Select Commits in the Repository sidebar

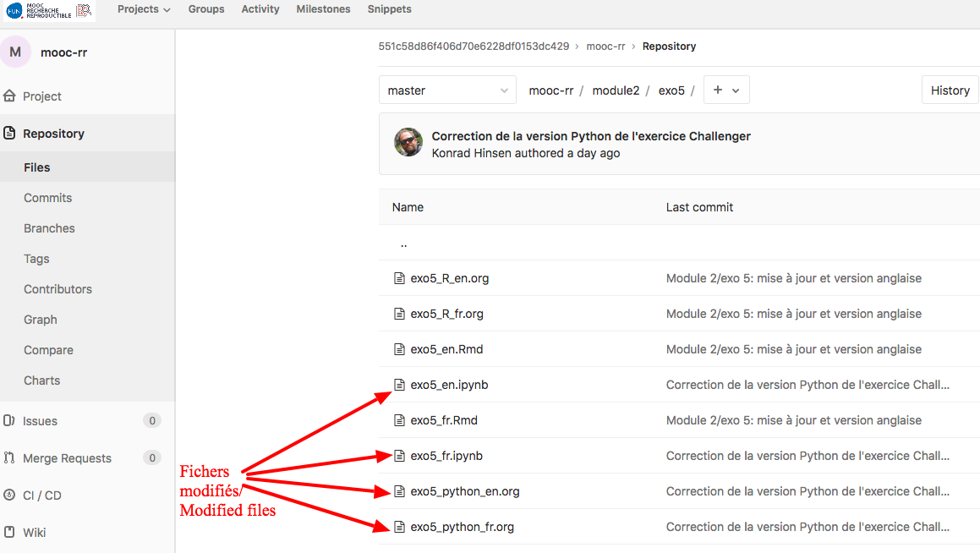click(48, 198)
